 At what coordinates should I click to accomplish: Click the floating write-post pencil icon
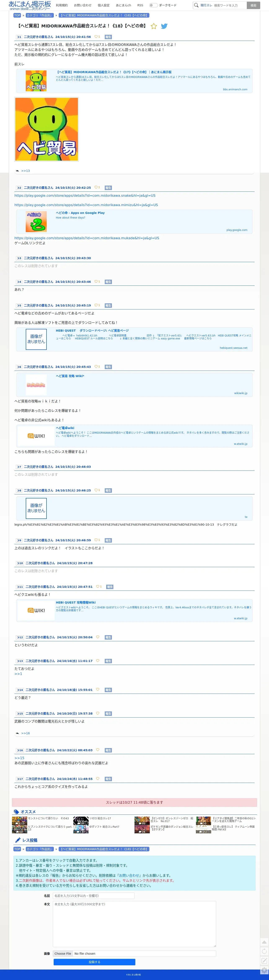(264, 961)
